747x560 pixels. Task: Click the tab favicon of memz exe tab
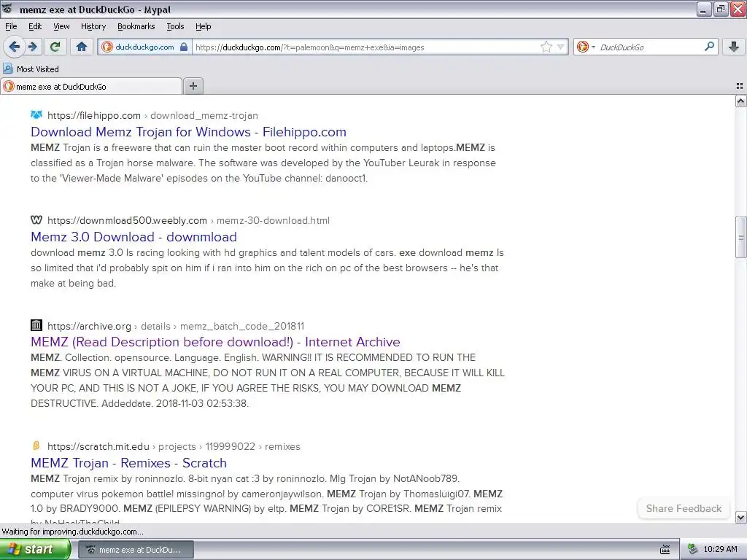[9, 86]
